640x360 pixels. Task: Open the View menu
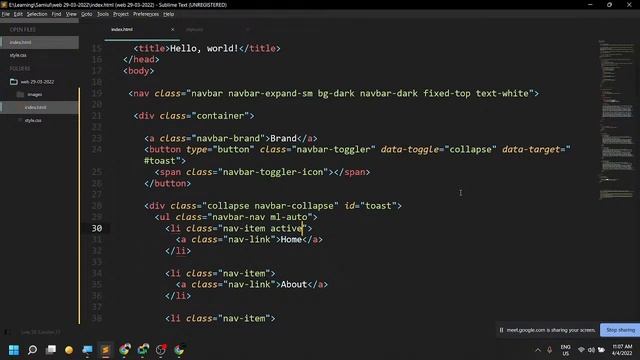click(x=71, y=14)
